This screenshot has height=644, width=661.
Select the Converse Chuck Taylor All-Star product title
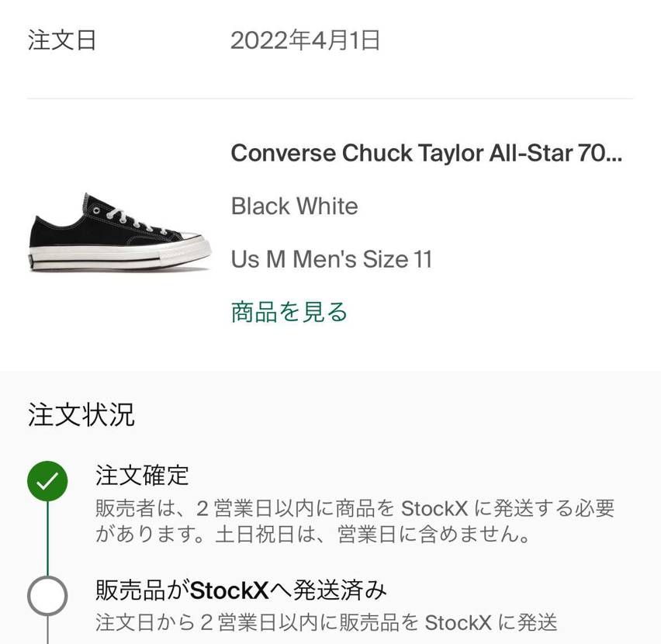[x=426, y=153]
